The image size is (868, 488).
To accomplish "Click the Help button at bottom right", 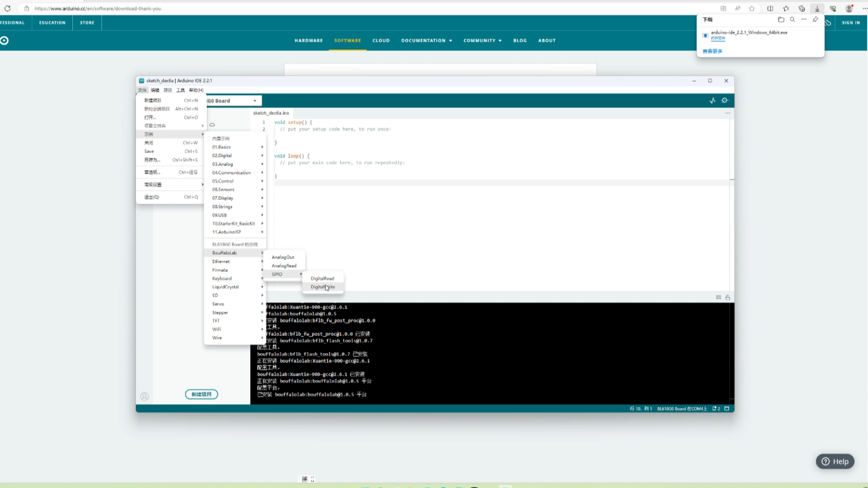I will (835, 462).
